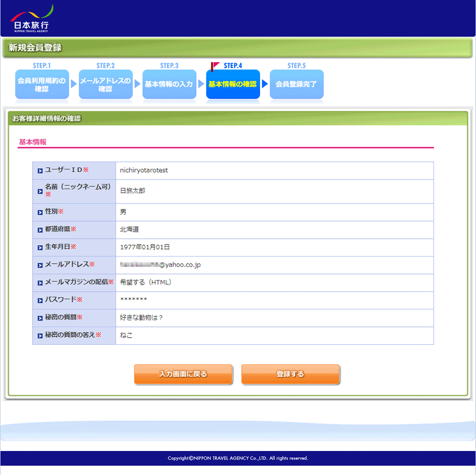476x475 pixels.
Task: Click the arrow icon beside ユーザーID
Action: (x=40, y=171)
